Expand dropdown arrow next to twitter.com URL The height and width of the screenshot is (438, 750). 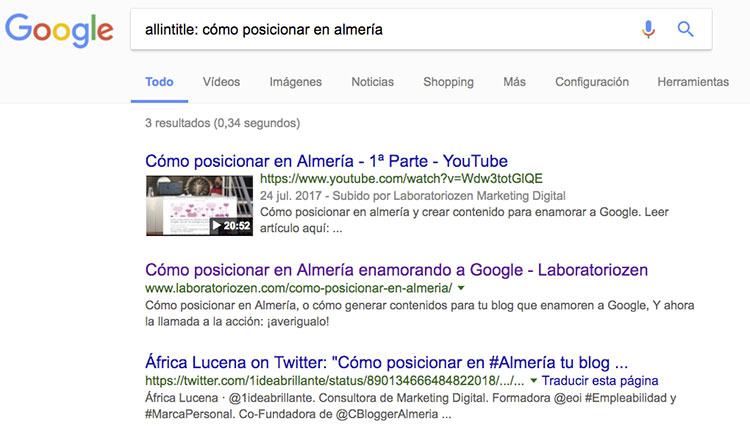[x=533, y=381]
